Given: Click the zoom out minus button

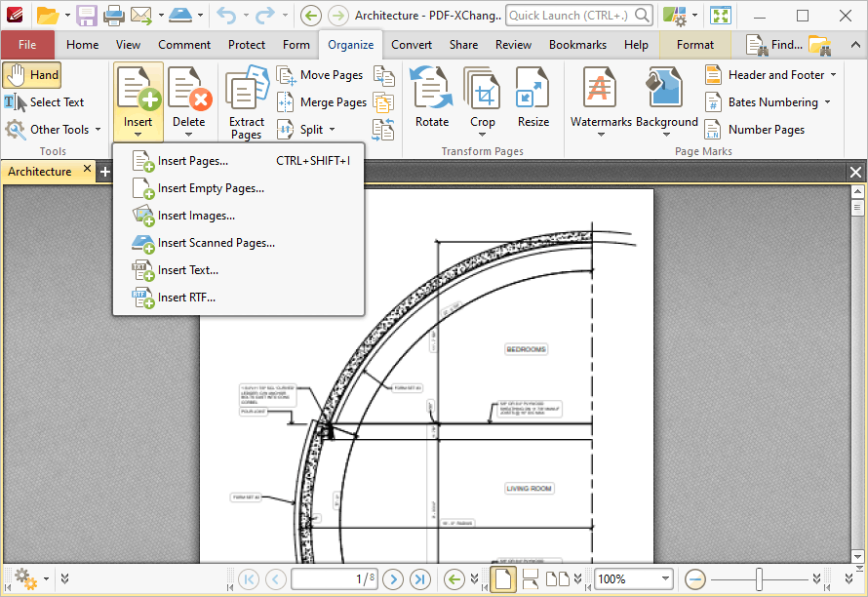Looking at the screenshot, I should (694, 579).
